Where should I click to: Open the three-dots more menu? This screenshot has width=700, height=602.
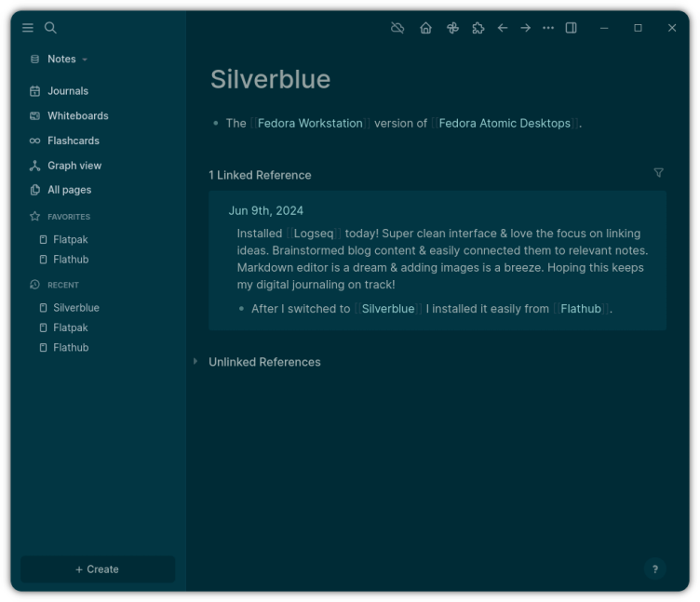(548, 28)
